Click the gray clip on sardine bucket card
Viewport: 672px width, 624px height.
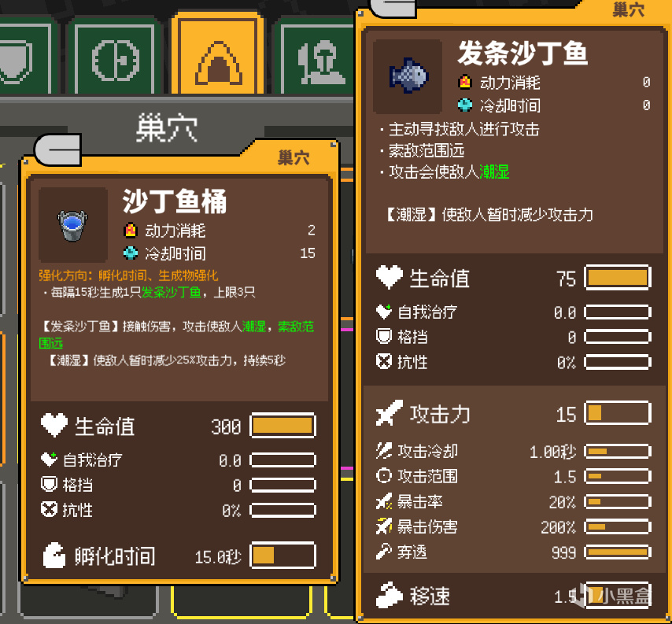pyautogui.click(x=58, y=150)
